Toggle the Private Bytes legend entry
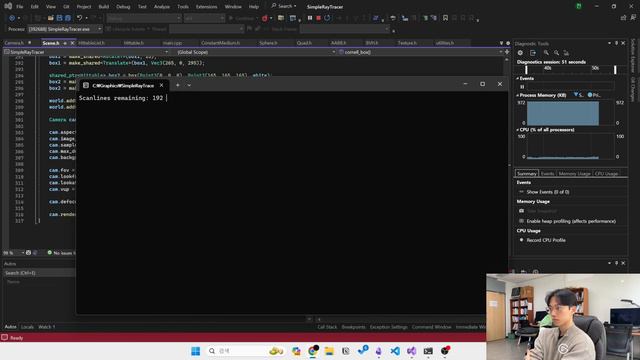640x360 pixels. point(594,95)
